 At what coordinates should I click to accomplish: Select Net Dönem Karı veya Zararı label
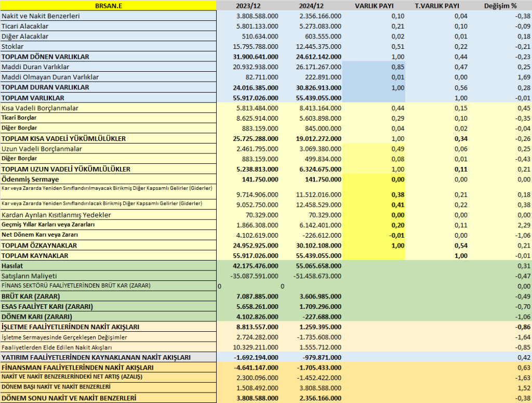pos(108,235)
